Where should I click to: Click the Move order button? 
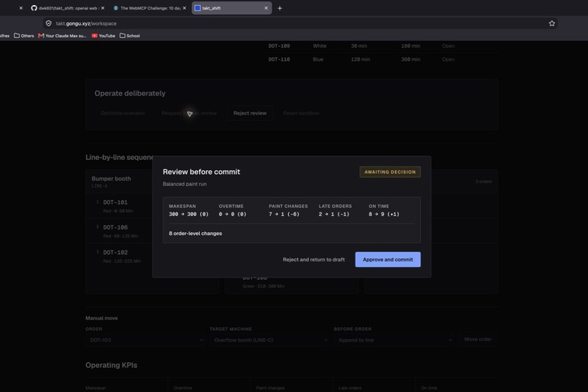[x=478, y=339]
